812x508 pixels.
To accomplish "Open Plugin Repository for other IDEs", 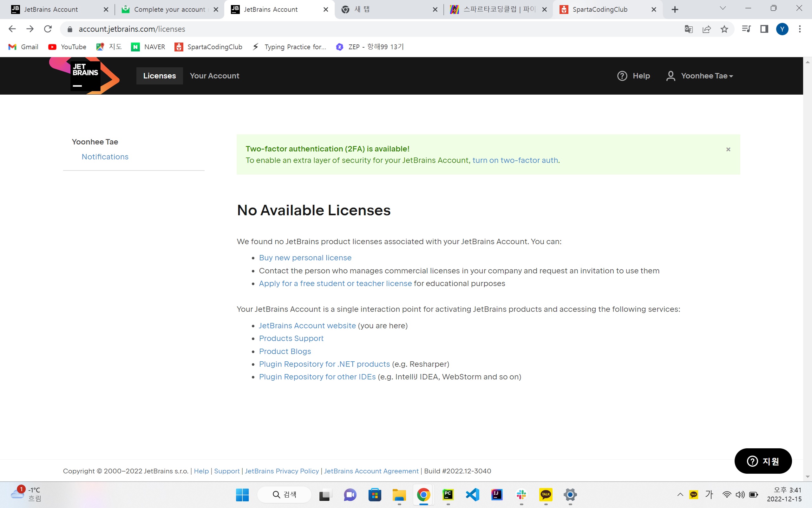I will pos(317,377).
